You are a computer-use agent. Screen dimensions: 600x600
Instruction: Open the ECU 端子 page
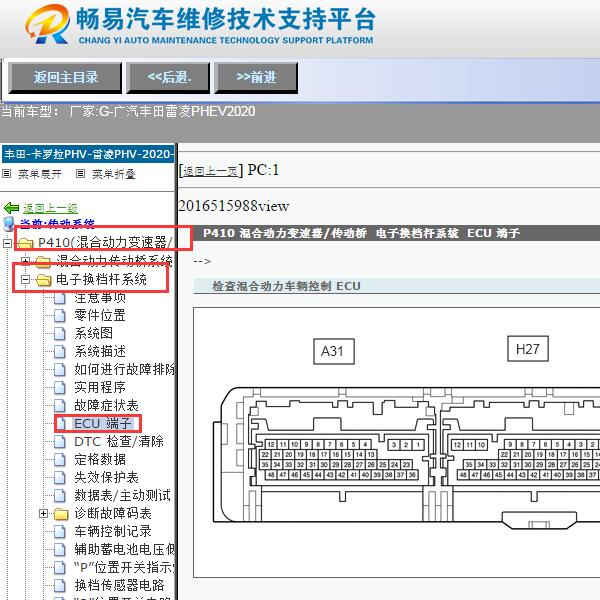click(x=103, y=424)
